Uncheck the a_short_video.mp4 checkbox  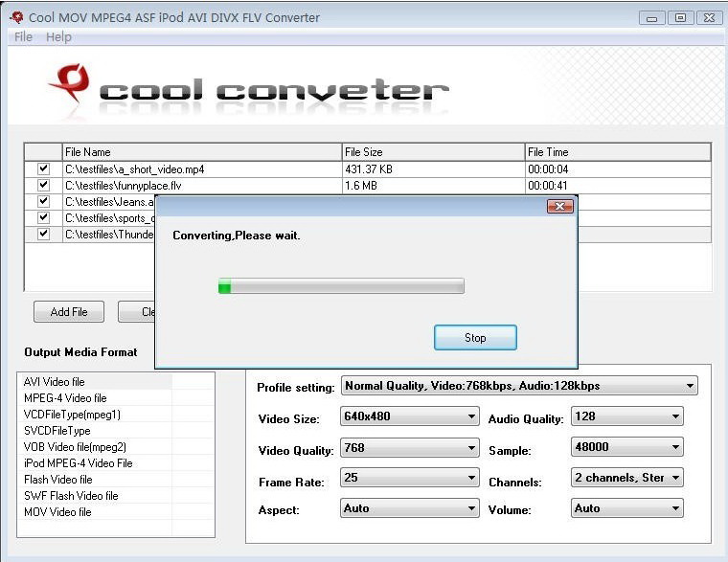pyautogui.click(x=44, y=169)
